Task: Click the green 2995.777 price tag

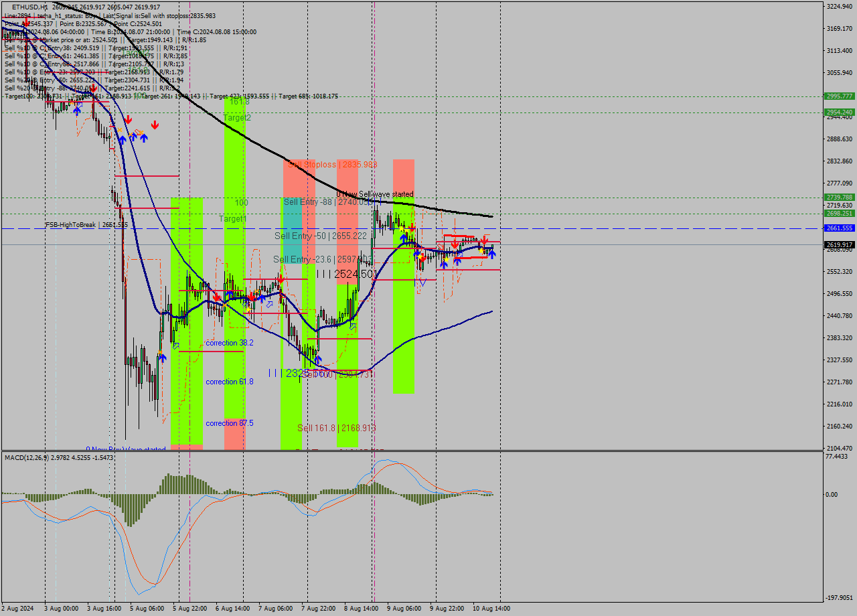Action: 839,96
